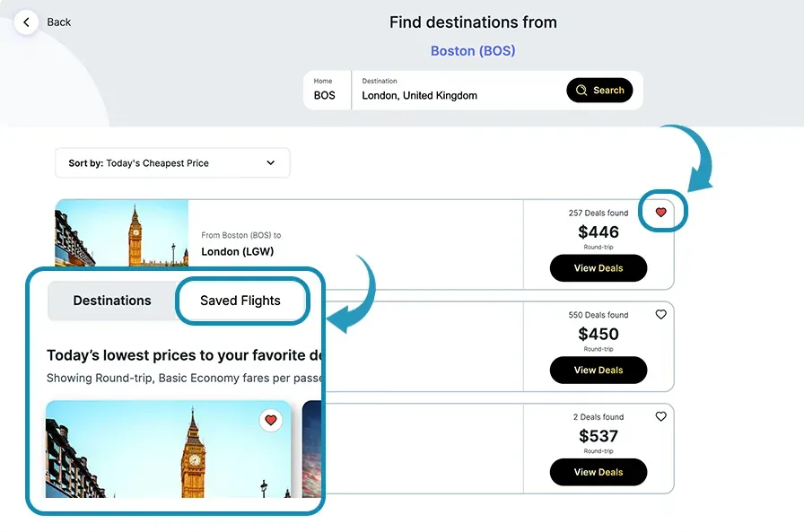Unsave the $446 London deal heart
This screenshot has height=532, width=804.
661,213
